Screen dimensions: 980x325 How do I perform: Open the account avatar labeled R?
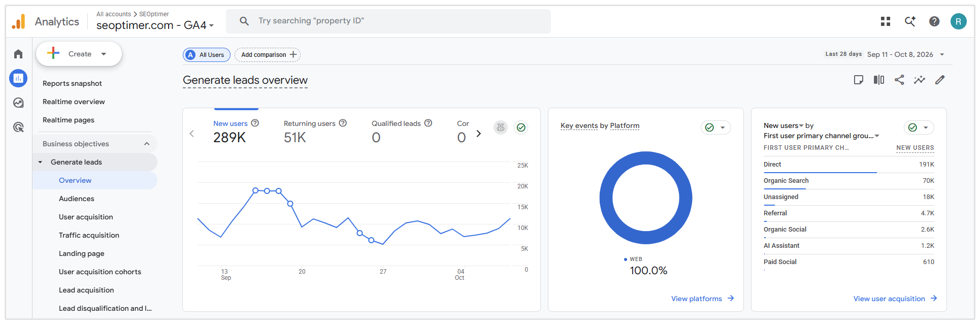coord(959,21)
